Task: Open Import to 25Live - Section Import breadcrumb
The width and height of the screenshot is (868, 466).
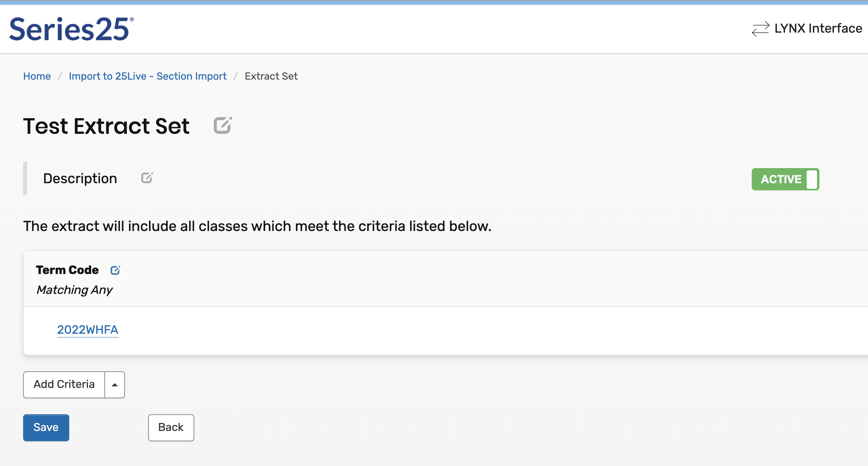Action: click(x=147, y=76)
